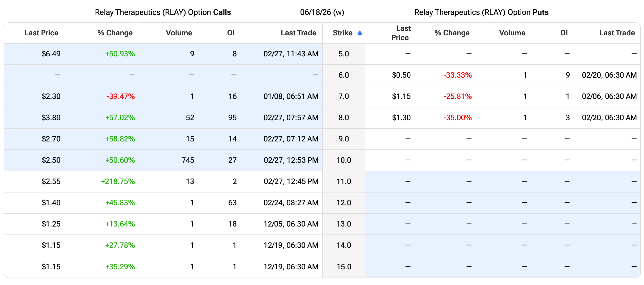Select call last price $1.40
This screenshot has height=285, width=644.
pyautogui.click(x=51, y=203)
